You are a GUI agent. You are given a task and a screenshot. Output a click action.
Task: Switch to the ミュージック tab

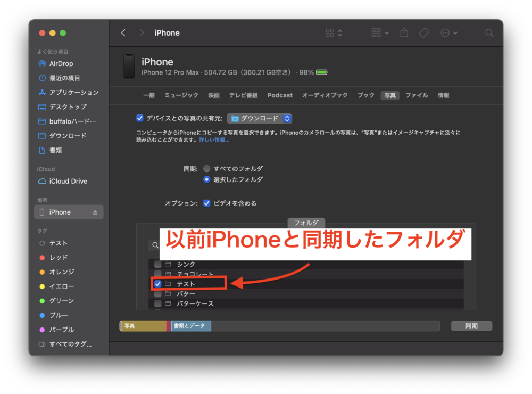(181, 95)
